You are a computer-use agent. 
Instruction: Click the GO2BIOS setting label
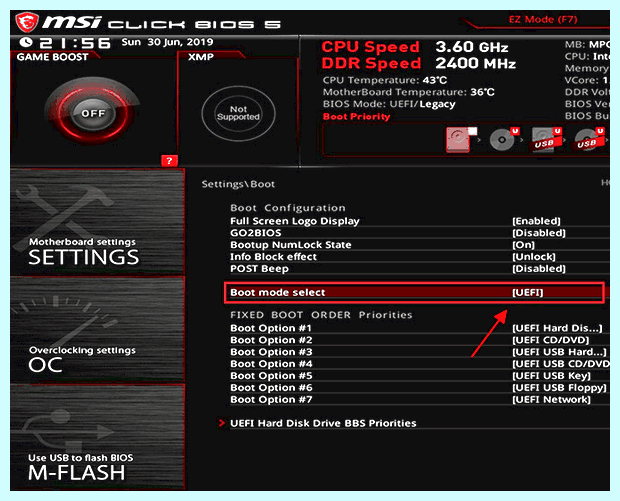255,233
